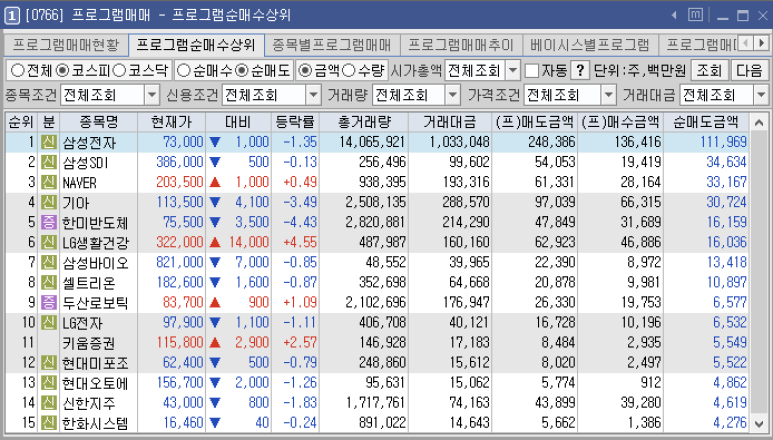Click the (프)매수금액 column header
The height and width of the screenshot is (440, 773).
[x=621, y=122]
